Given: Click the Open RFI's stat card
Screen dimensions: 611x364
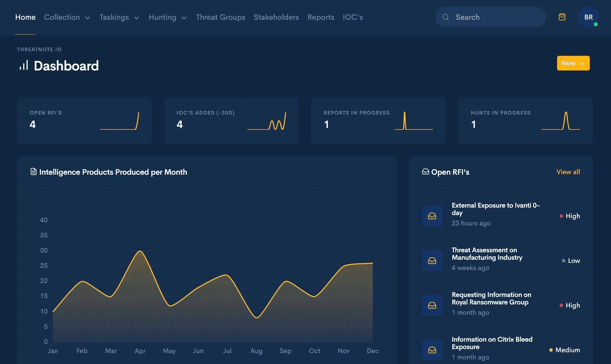Looking at the screenshot, I should tap(84, 121).
